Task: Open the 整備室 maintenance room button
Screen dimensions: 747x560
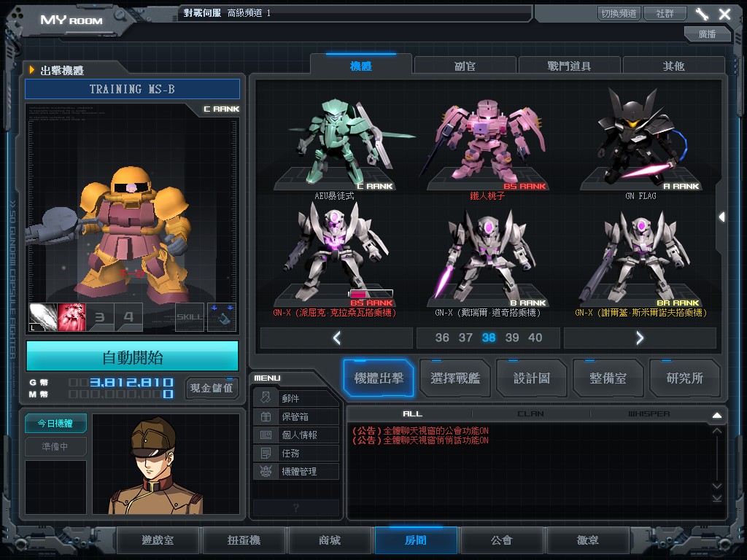Action: pyautogui.click(x=608, y=378)
